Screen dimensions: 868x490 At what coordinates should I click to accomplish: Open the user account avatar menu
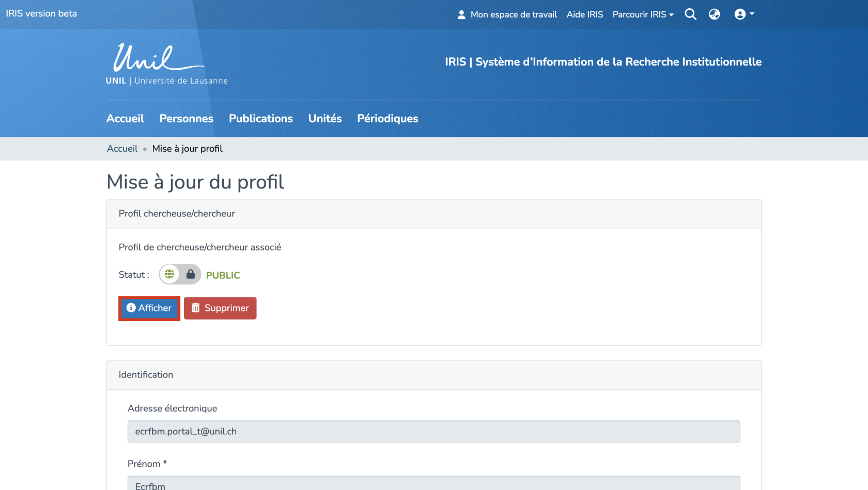click(743, 14)
